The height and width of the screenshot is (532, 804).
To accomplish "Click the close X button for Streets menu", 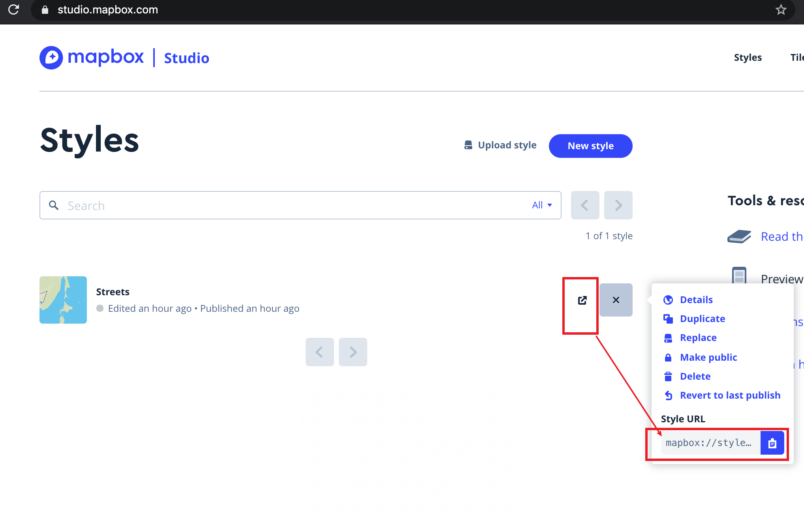I will click(616, 300).
